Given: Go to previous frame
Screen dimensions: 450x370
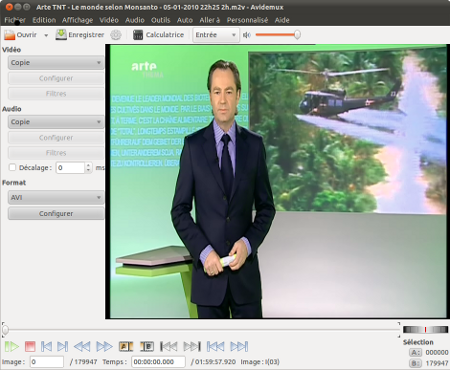Looking at the screenshot, I should (46, 347).
